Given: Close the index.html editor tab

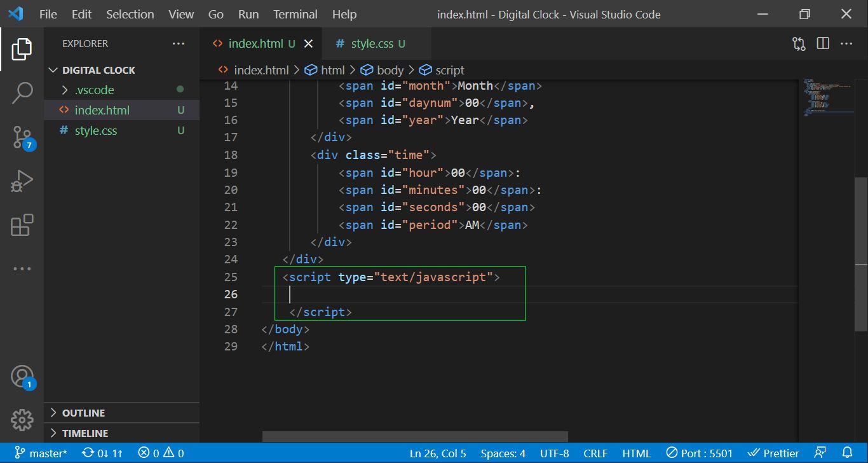Looking at the screenshot, I should tap(309, 44).
